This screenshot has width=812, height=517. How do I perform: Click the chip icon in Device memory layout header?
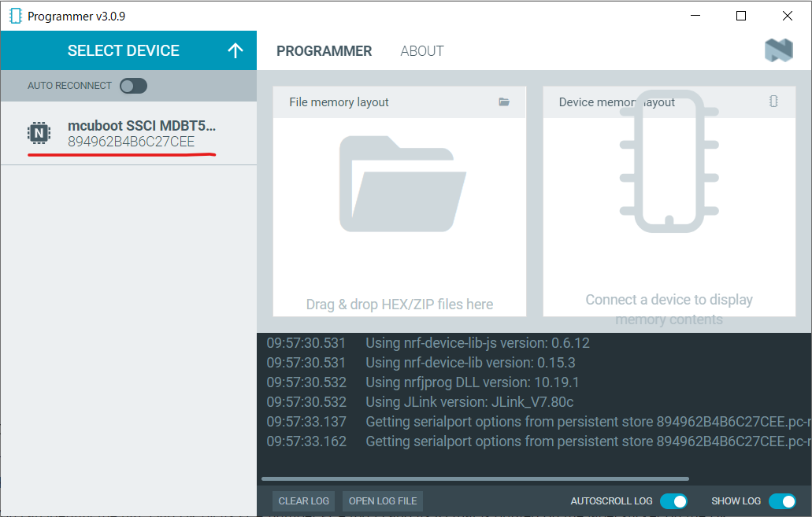773,102
